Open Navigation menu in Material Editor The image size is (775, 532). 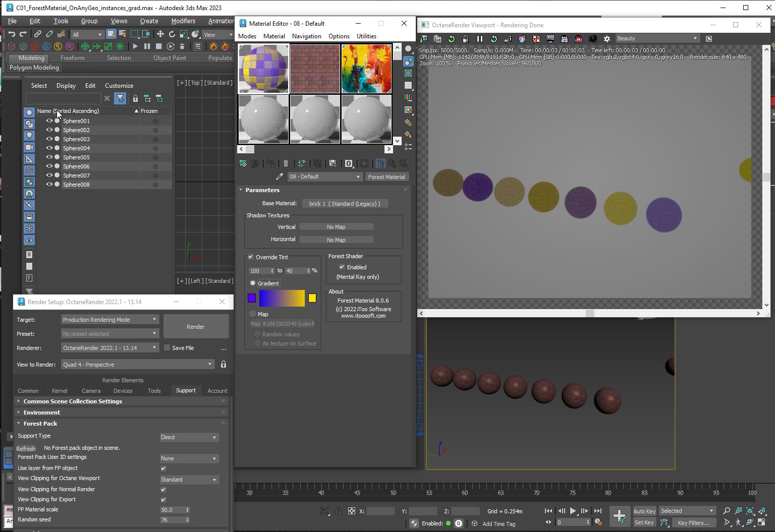coord(307,36)
